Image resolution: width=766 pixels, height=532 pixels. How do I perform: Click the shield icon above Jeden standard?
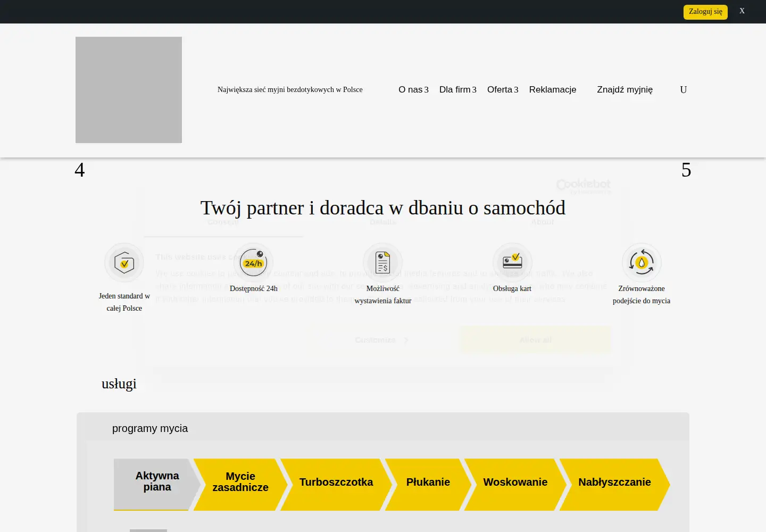[x=124, y=263]
